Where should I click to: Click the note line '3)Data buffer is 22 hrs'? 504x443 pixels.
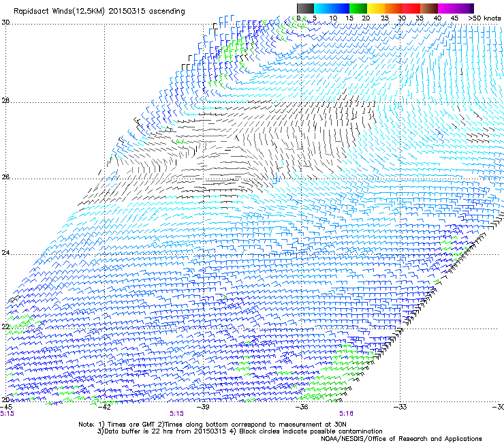(240, 431)
